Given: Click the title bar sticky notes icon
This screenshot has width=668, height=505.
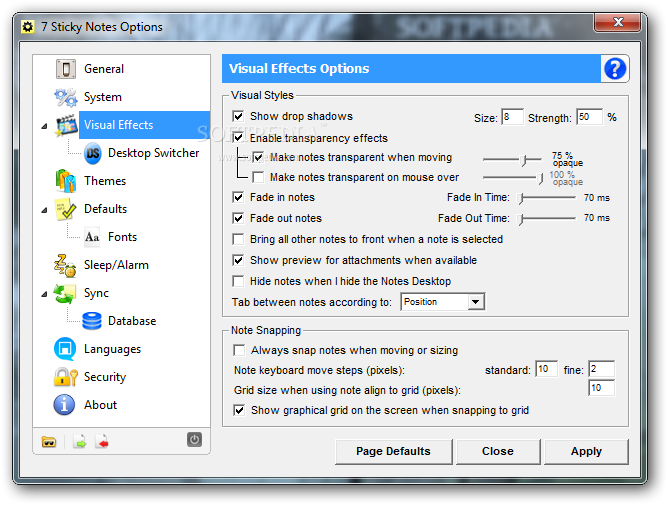Looking at the screenshot, I should coord(28,27).
